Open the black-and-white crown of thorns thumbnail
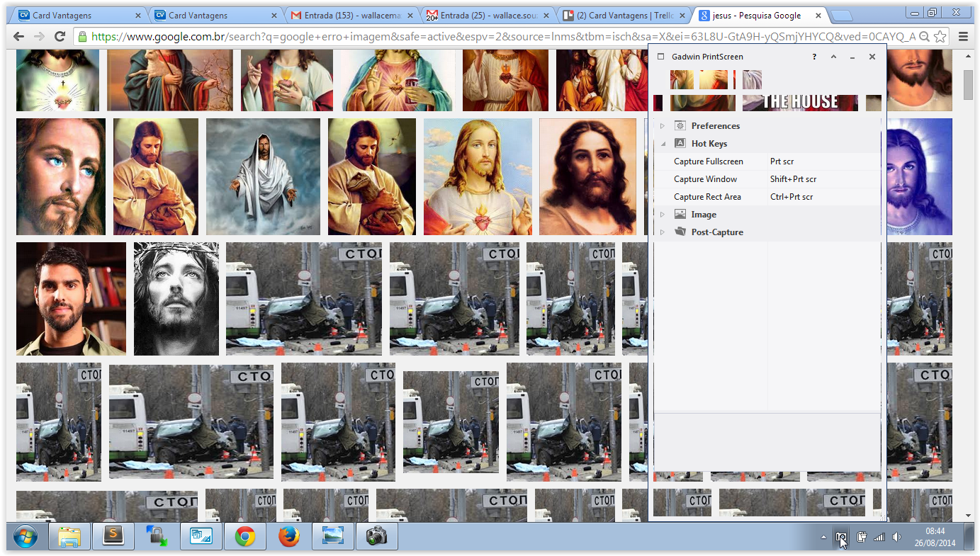The width and height of the screenshot is (980, 556). pyautogui.click(x=176, y=298)
